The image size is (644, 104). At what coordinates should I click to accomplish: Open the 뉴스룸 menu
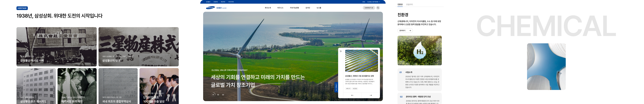pos(319,8)
